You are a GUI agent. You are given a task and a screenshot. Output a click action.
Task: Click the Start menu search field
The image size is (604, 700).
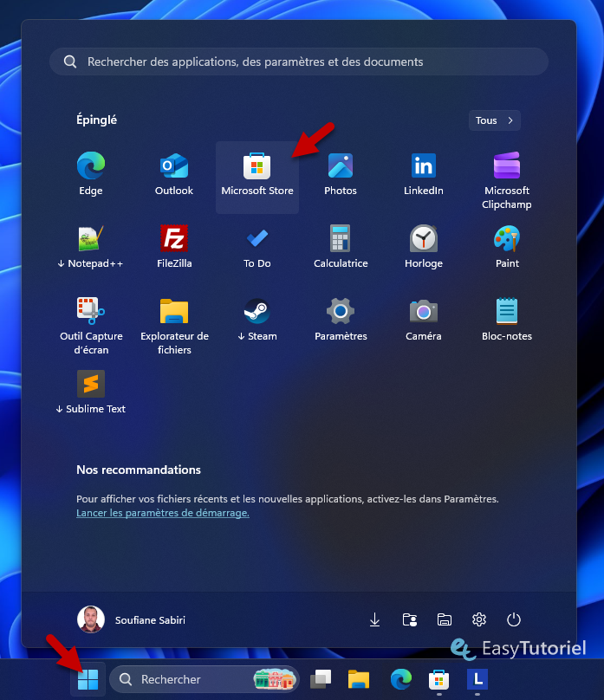tap(299, 62)
